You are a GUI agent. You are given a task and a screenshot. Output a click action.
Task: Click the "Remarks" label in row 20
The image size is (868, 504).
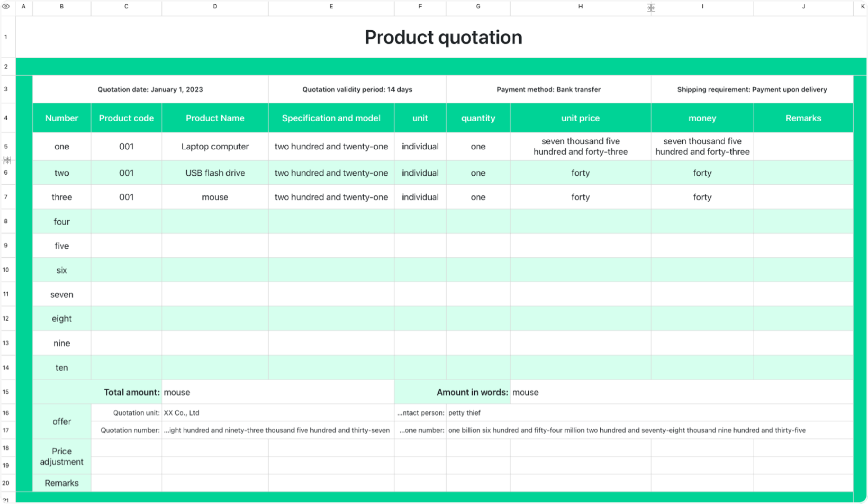(62, 483)
